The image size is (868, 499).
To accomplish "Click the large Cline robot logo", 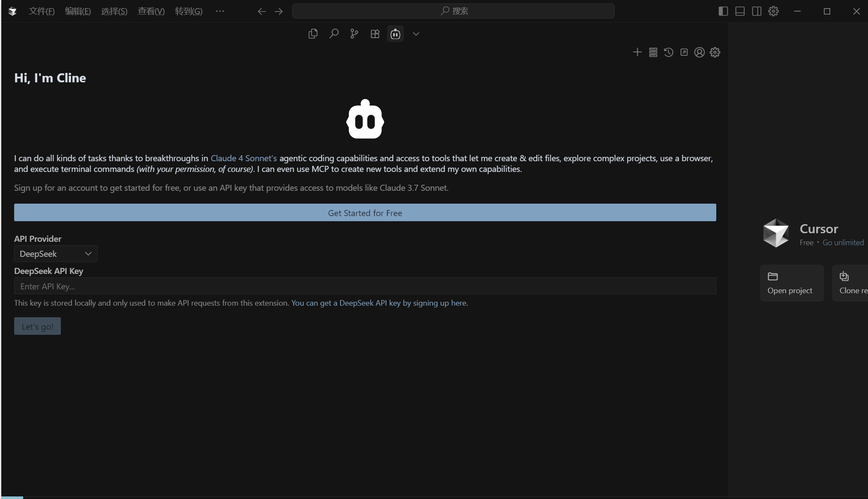I will 365,119.
